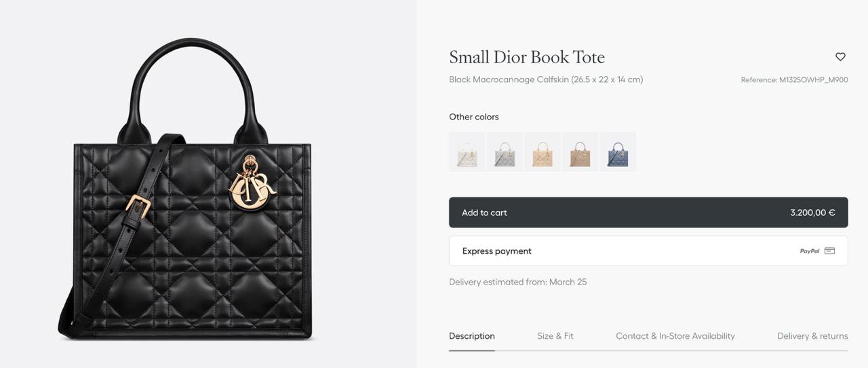
Task: Click the gold Dior charm on the bag
Action: 252,185
